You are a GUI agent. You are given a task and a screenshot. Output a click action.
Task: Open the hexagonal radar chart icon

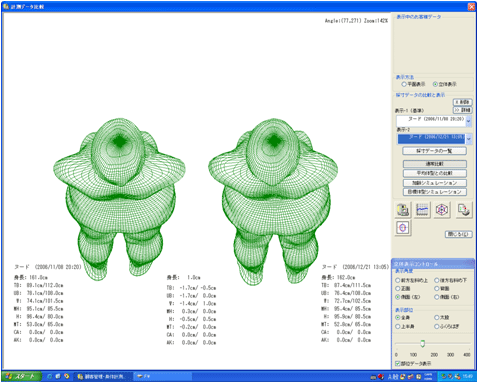click(442, 210)
